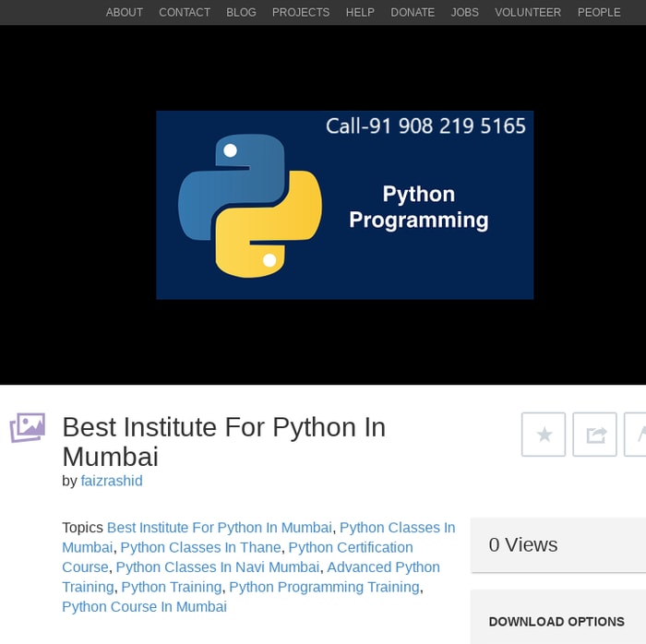Viewport: 646px width, 644px height.
Task: Open the PROJECTS menu item
Action: coord(301,12)
